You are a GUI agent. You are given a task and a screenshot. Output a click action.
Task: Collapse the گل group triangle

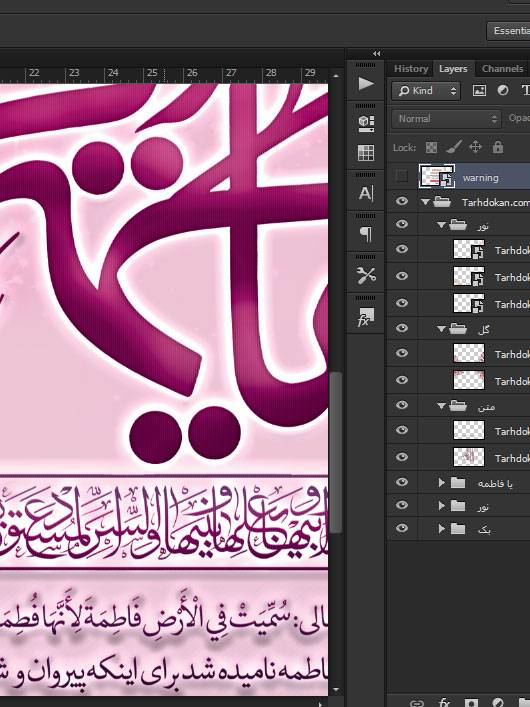(x=441, y=329)
